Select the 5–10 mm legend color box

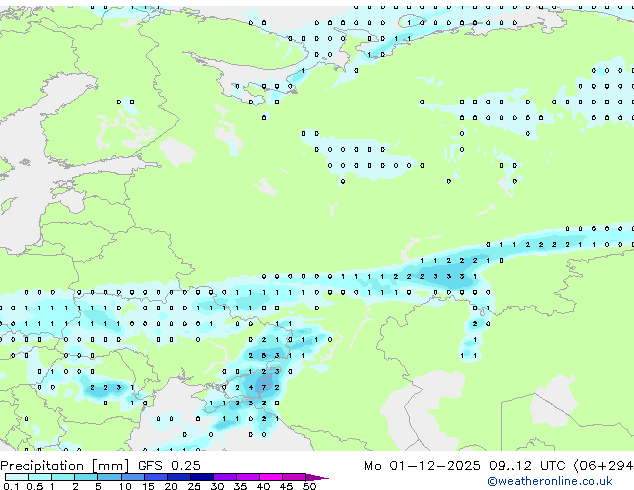click(109, 477)
